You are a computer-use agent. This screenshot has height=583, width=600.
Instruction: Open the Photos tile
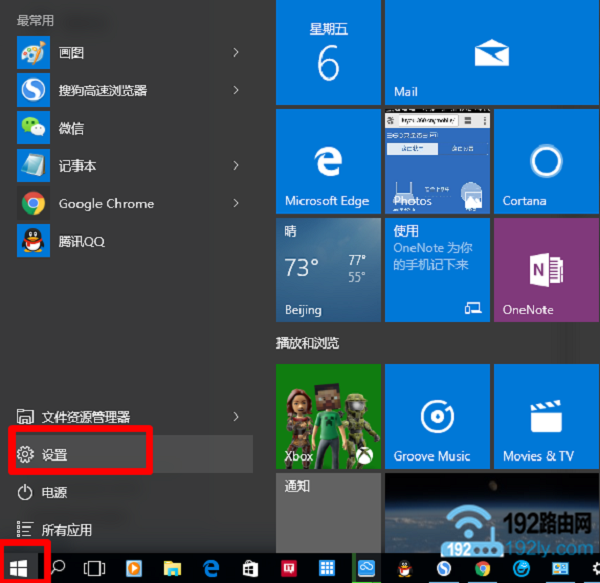[437, 161]
